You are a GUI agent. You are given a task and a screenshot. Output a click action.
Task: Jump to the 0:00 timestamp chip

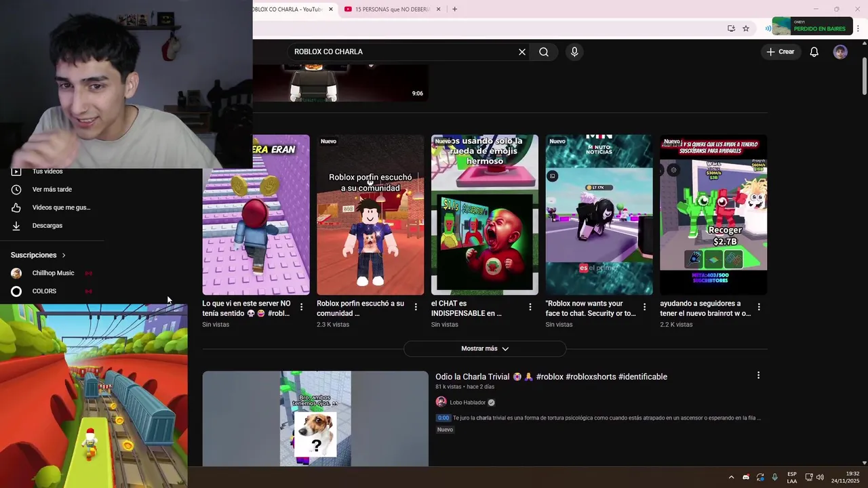point(443,418)
